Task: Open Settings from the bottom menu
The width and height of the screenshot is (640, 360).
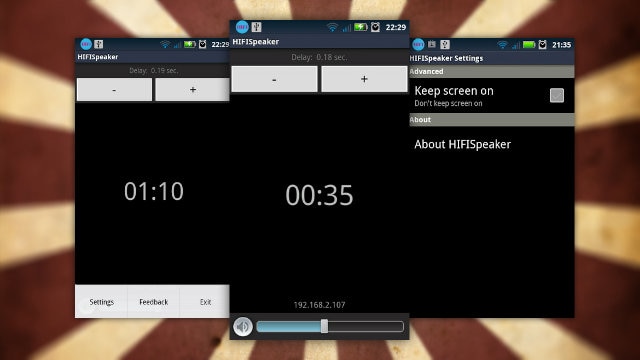Action: pos(101,302)
